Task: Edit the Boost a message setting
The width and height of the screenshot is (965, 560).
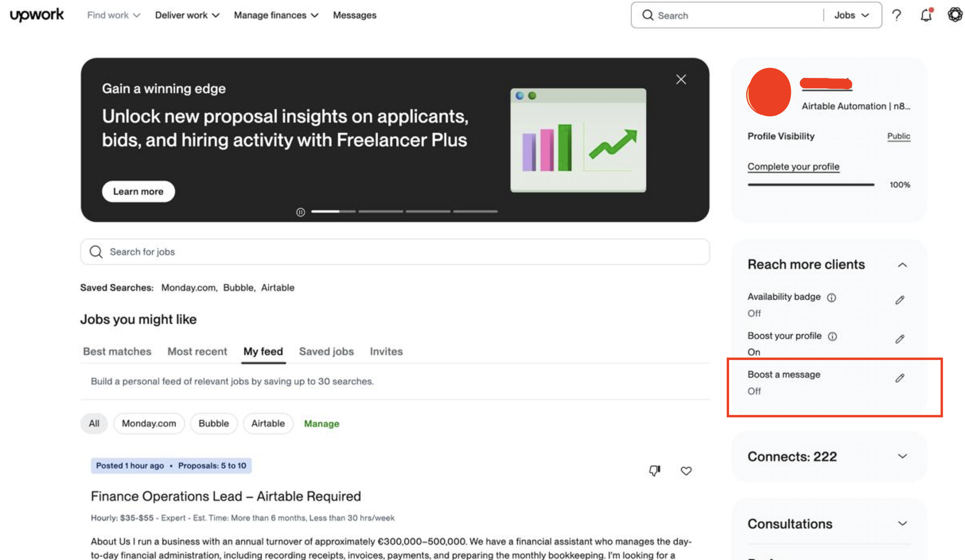Action: 900,378
